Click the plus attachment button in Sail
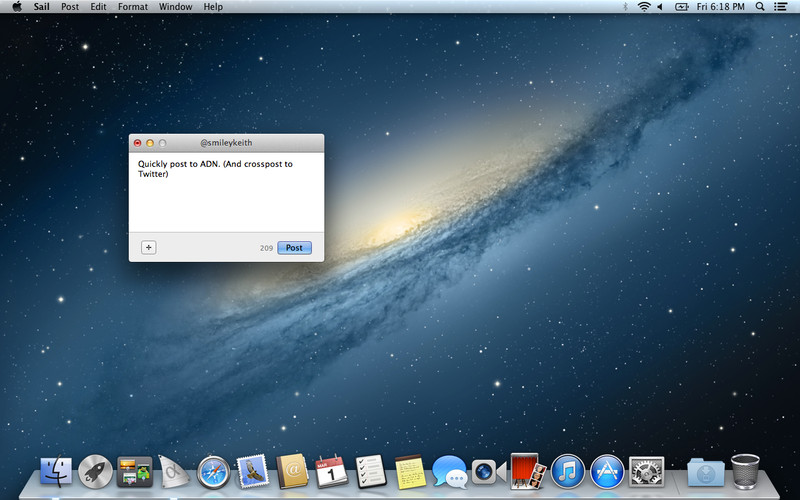 pos(148,247)
